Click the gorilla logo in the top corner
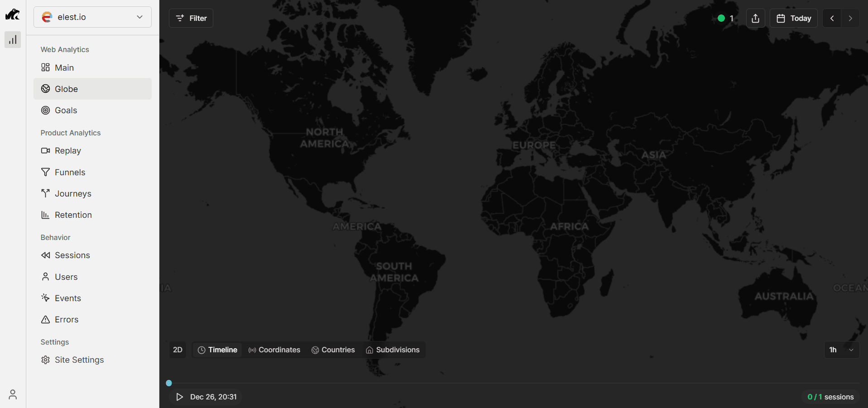 12,14
